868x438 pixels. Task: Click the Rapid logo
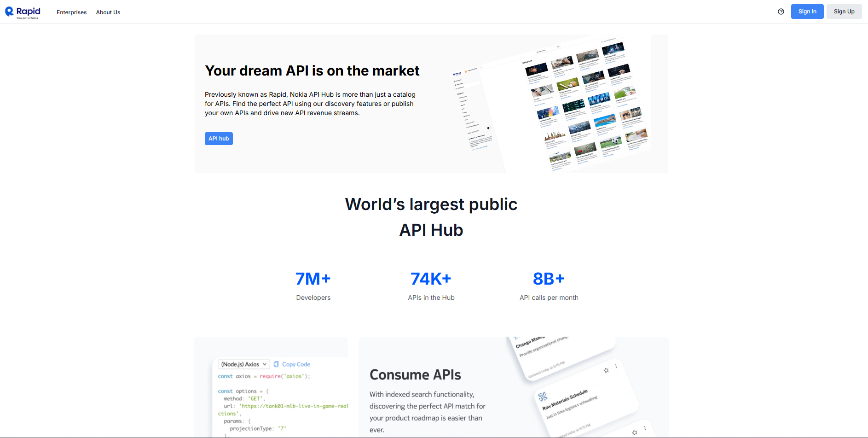pos(23,12)
